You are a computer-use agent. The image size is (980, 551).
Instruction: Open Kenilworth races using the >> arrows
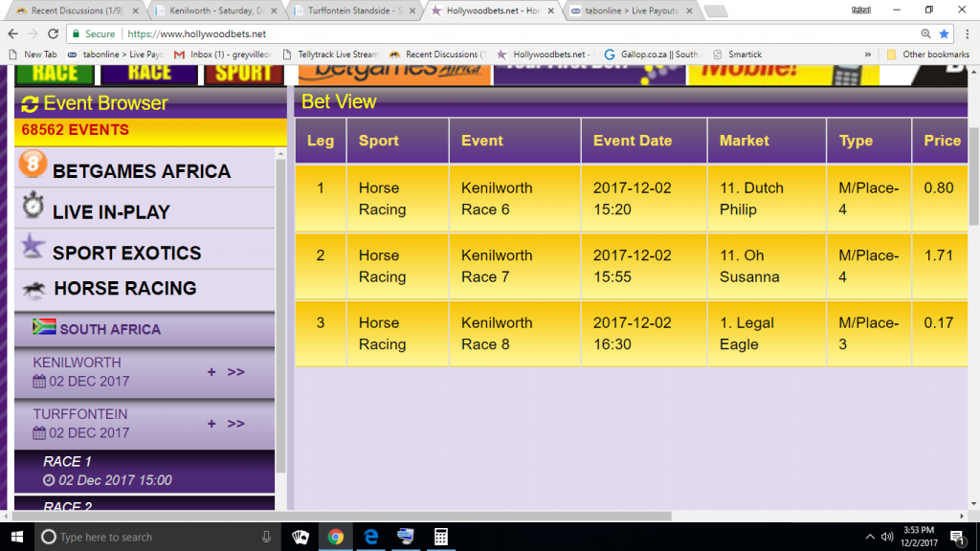[x=236, y=372]
